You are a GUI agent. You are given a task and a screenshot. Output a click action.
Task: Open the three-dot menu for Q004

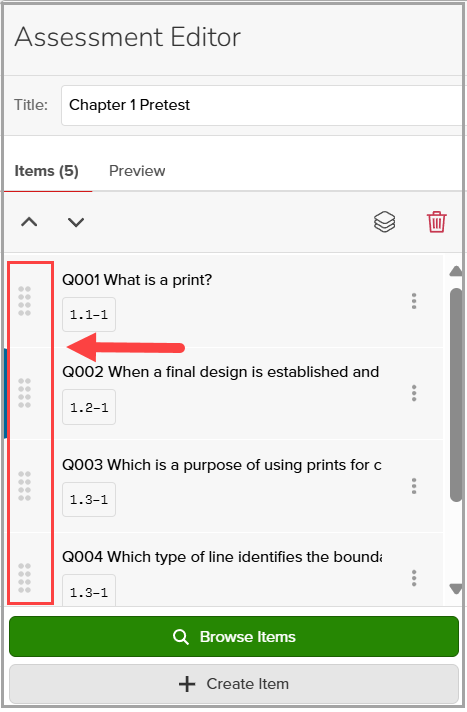[x=414, y=578]
